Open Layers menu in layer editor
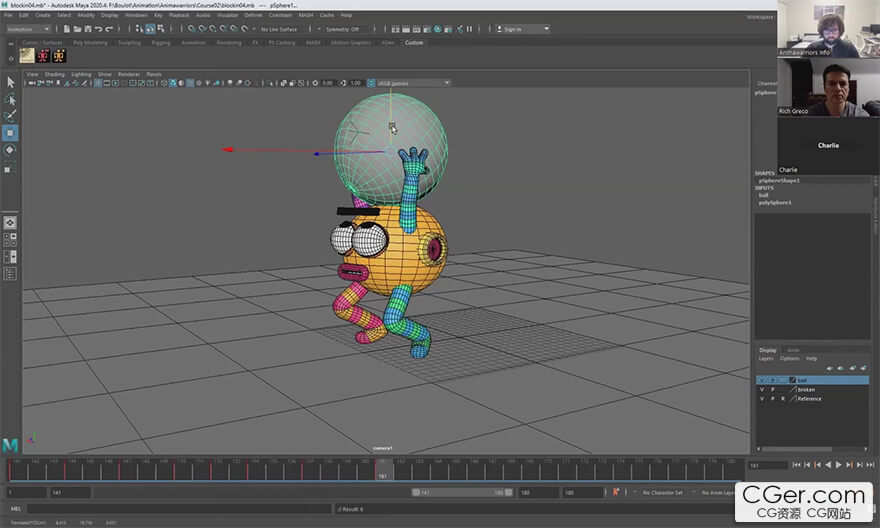Image resolution: width=880 pixels, height=528 pixels. [x=766, y=358]
